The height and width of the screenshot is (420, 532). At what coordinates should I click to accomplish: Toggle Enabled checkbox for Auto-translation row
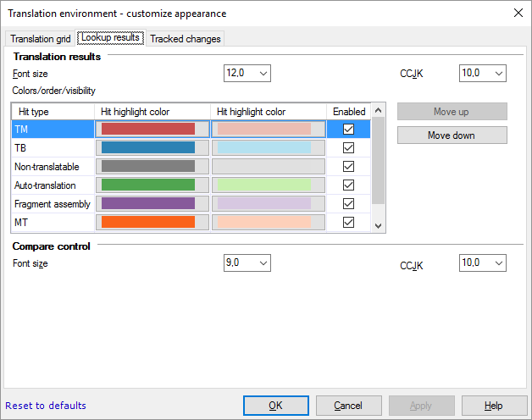(348, 185)
